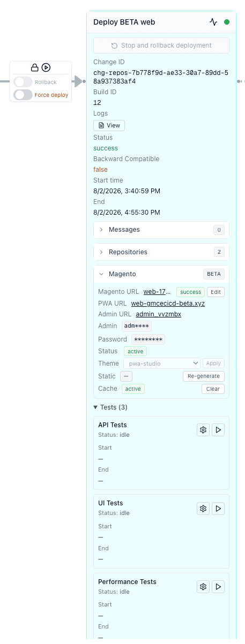
Task: Click the Magento Status active badge
Action: [135, 351]
